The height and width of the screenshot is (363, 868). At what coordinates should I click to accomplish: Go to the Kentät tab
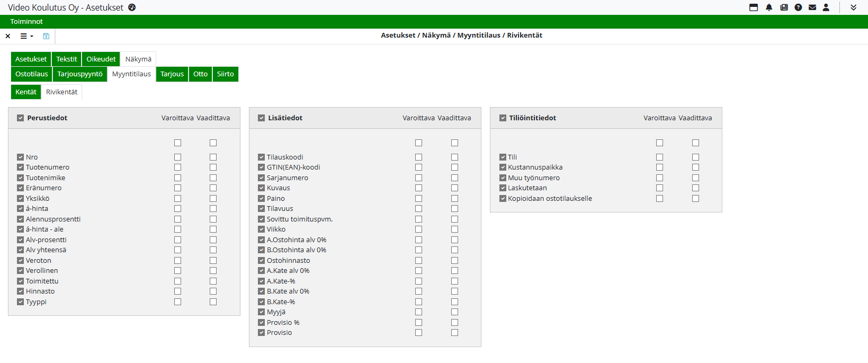coord(25,92)
